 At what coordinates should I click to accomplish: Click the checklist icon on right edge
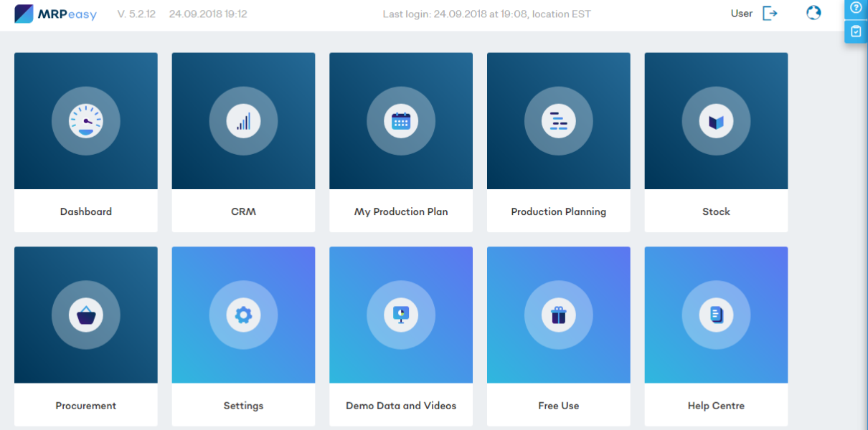tap(856, 31)
